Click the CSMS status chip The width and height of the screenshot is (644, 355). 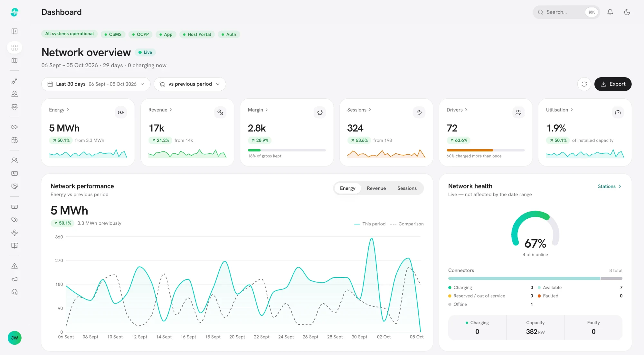[x=113, y=34]
